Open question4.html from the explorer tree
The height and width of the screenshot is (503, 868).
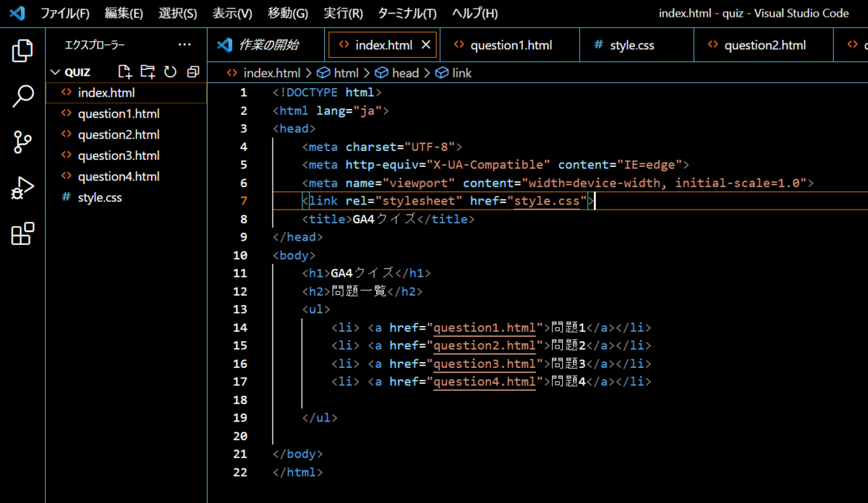pyautogui.click(x=127, y=176)
